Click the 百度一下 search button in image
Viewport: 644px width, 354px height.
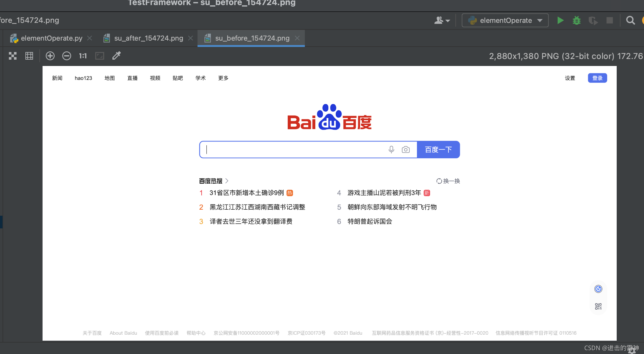coord(438,150)
